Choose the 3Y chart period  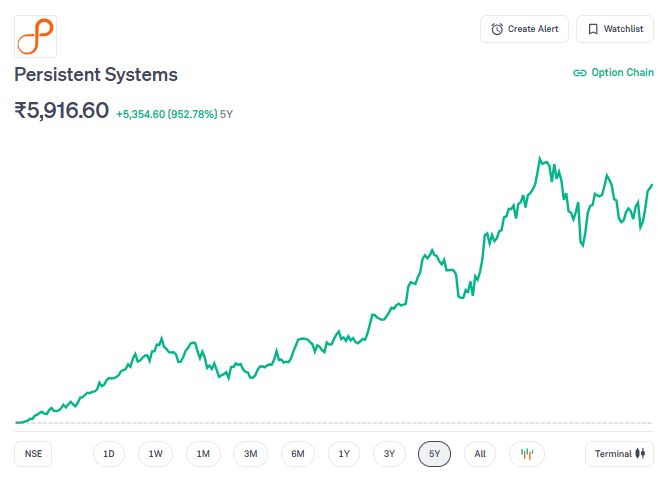point(389,454)
